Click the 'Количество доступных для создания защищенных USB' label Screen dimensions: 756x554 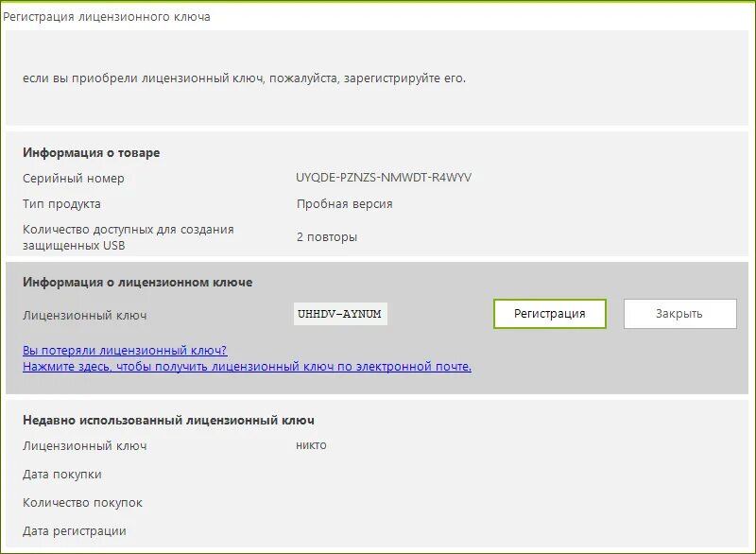pyautogui.click(x=129, y=237)
